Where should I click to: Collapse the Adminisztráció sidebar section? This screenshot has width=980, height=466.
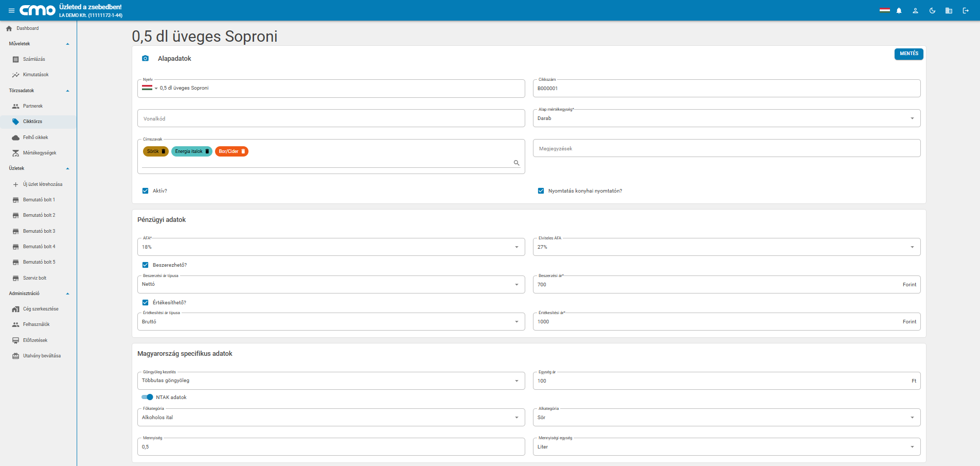67,294
